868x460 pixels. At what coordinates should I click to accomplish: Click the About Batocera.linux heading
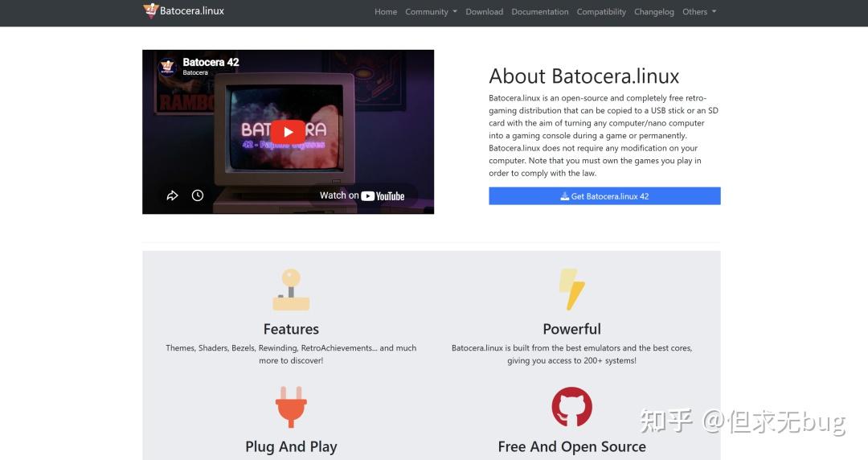584,76
